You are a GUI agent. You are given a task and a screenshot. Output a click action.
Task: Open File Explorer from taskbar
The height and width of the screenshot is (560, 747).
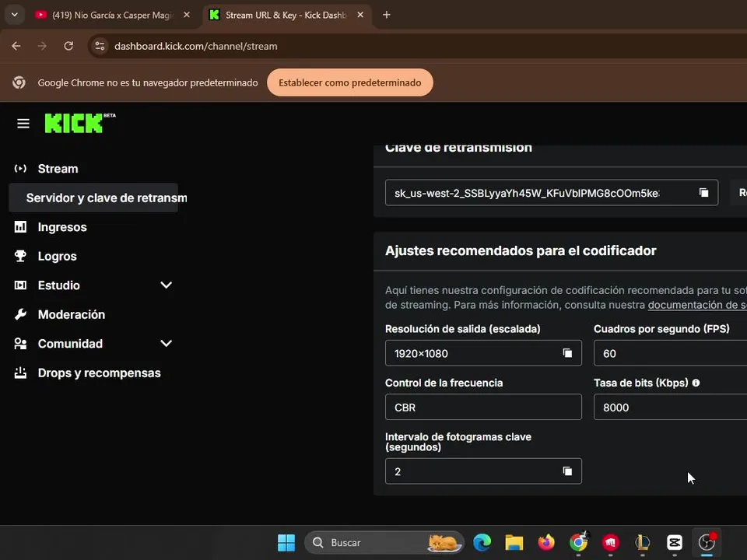coord(514,542)
